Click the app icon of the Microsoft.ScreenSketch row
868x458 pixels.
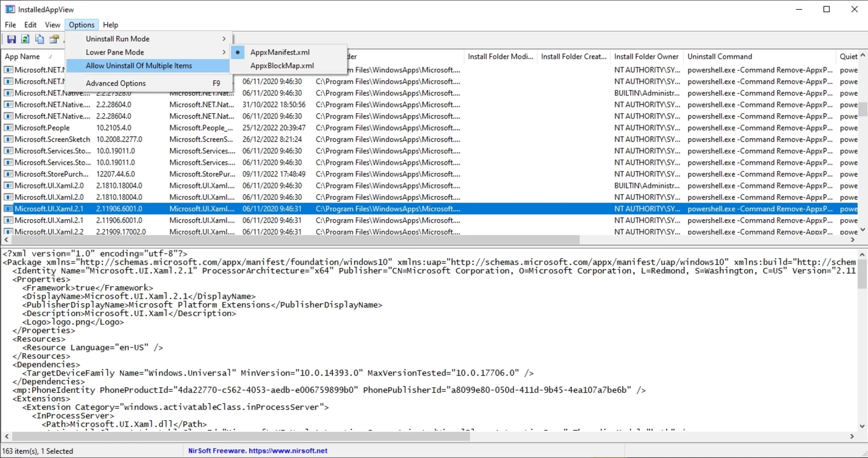click(x=9, y=139)
